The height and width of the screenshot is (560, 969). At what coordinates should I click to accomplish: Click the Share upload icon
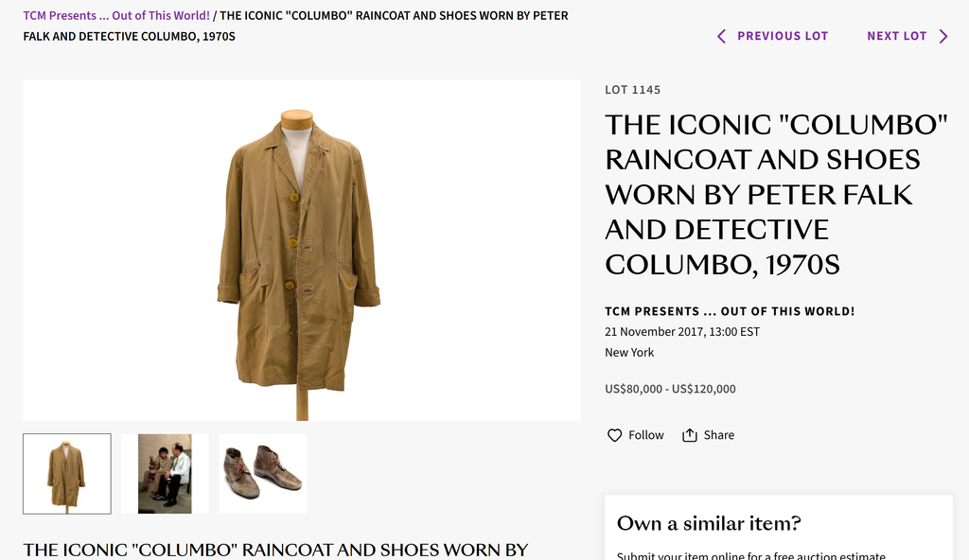pyautogui.click(x=690, y=435)
